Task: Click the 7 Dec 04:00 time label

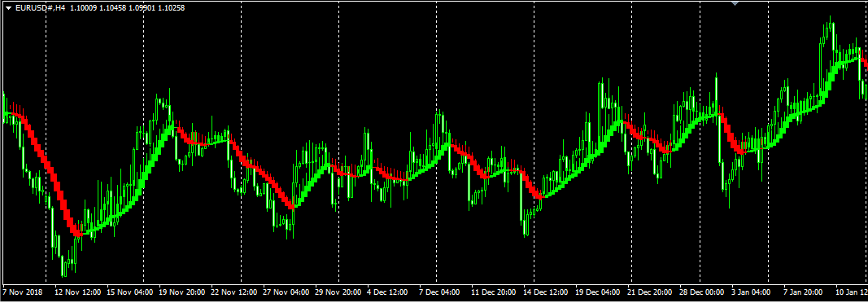Action: (x=439, y=292)
